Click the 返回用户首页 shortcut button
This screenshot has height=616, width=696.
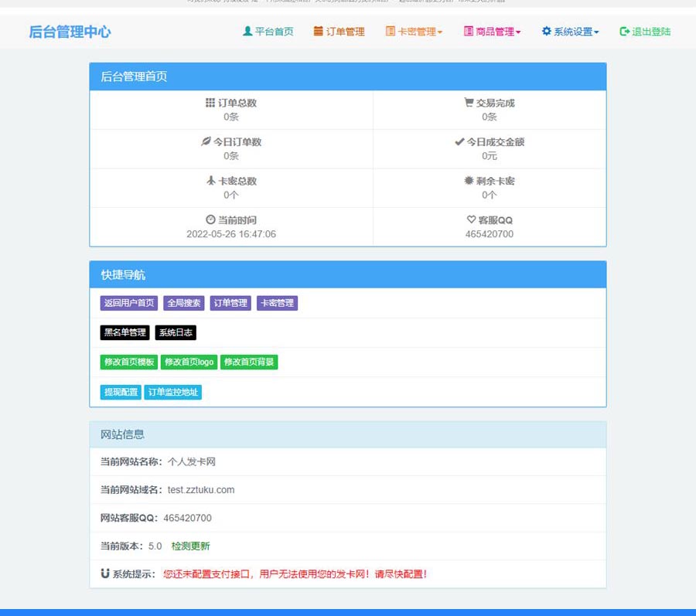pyautogui.click(x=129, y=303)
